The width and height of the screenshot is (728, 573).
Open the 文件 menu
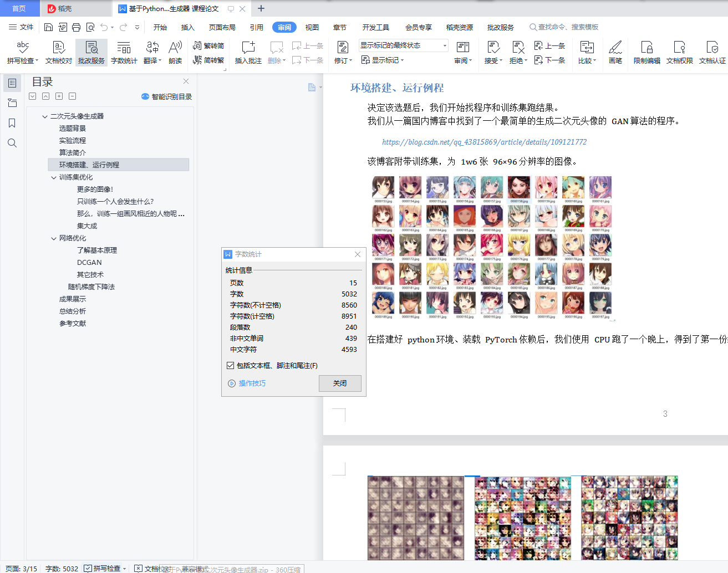coord(22,27)
